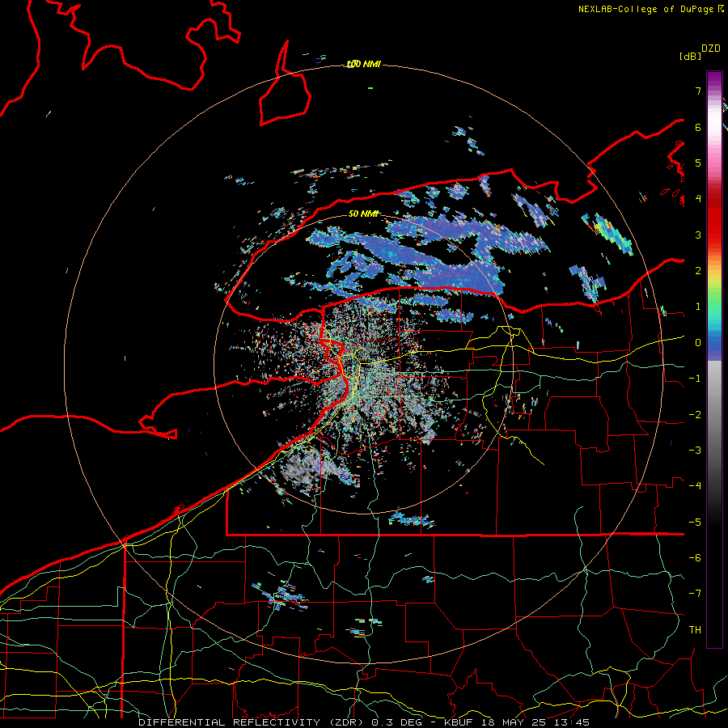This screenshot has height=728, width=728.
Task: Click the TH label on color scale
Action: [x=695, y=630]
